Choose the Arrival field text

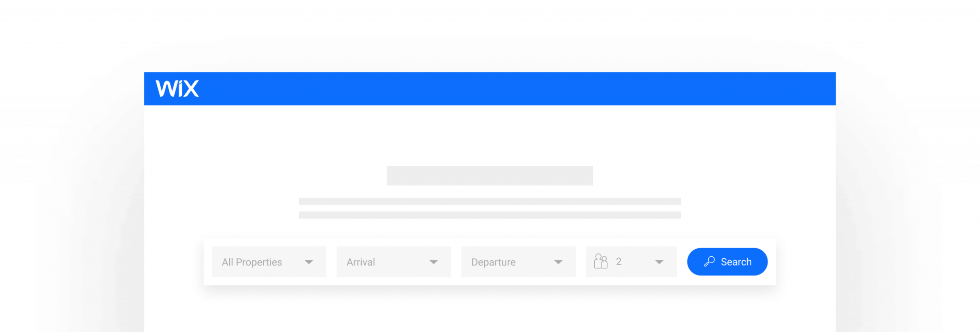coord(361,262)
